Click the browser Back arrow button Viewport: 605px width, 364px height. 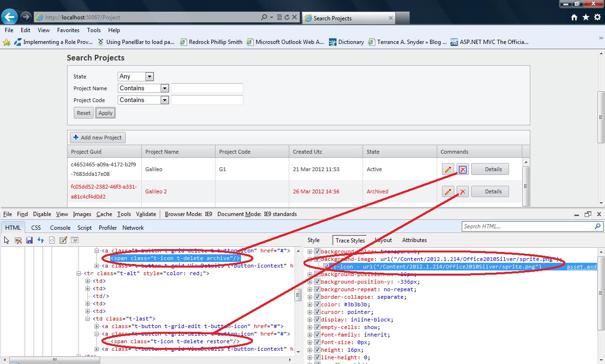tap(9, 17)
